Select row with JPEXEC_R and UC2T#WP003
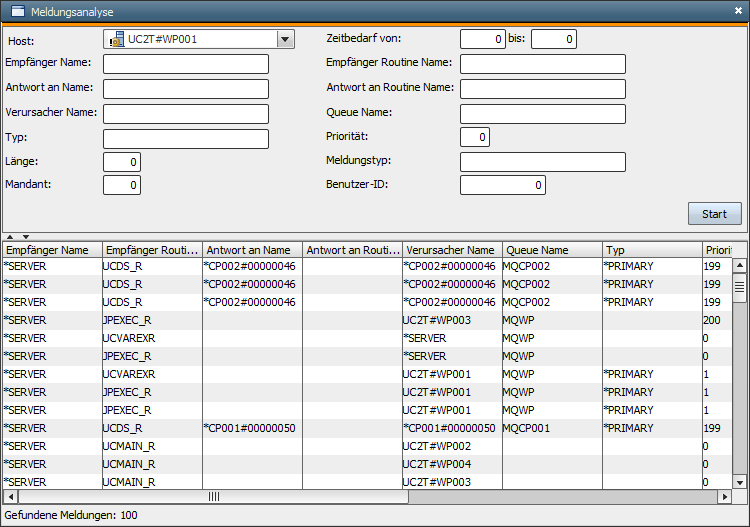The image size is (750, 527). [300, 320]
